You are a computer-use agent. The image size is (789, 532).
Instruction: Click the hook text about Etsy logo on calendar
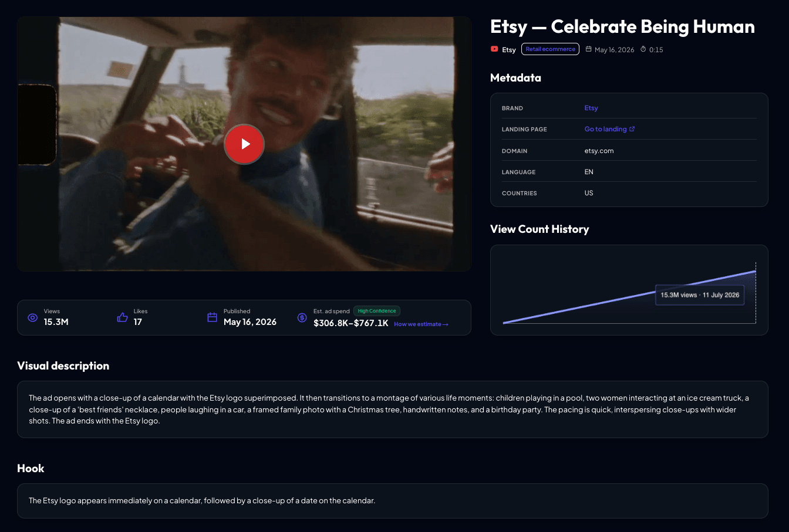(202, 501)
